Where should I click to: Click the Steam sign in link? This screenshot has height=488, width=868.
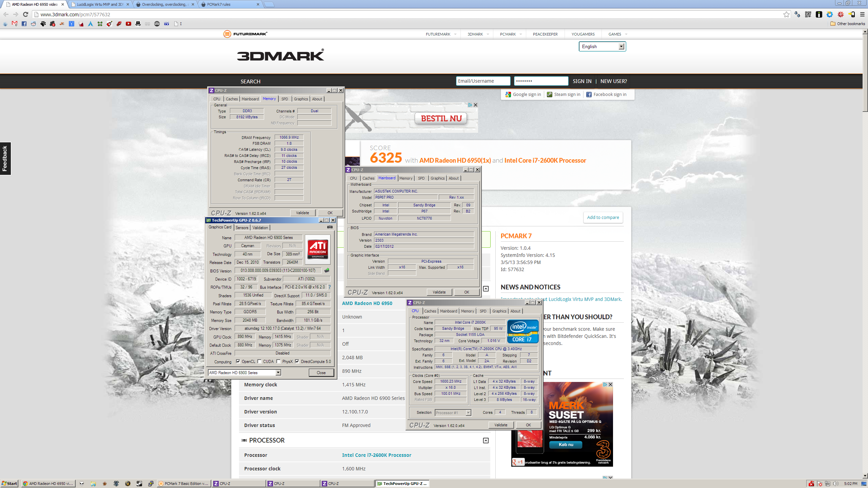[564, 95]
